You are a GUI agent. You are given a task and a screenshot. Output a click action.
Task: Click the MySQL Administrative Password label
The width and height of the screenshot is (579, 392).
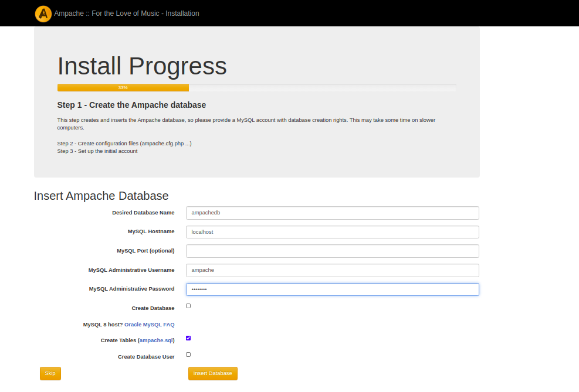[x=132, y=289]
